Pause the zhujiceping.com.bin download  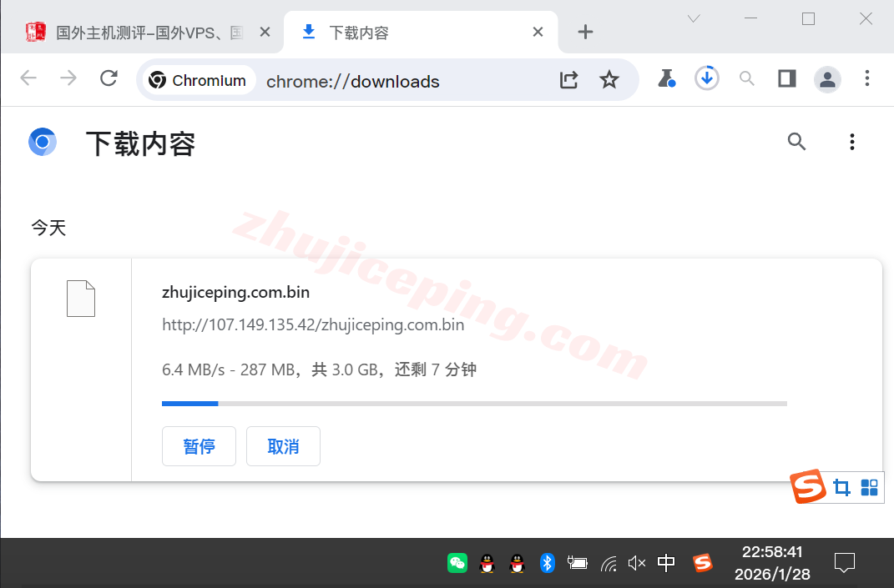[199, 446]
